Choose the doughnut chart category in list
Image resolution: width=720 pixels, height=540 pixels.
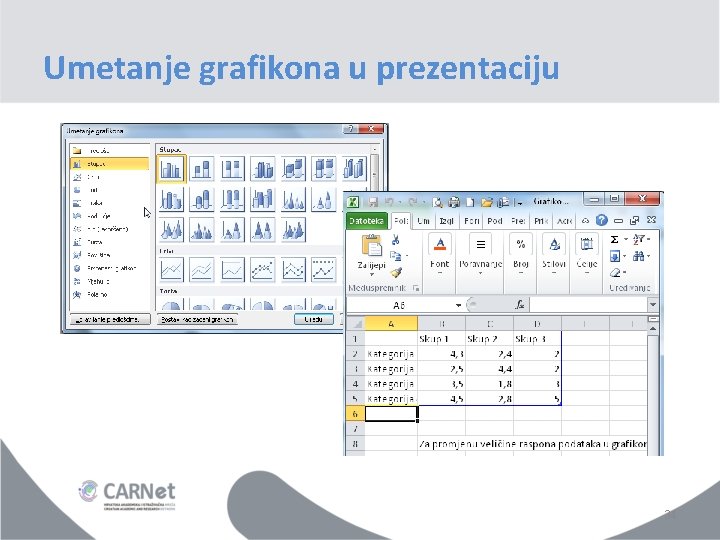tap(109, 268)
